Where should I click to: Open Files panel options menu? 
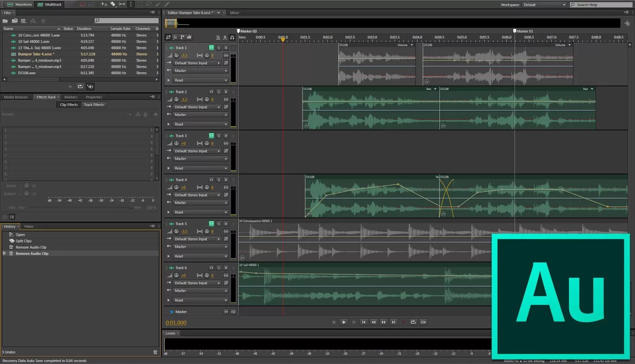[152, 13]
